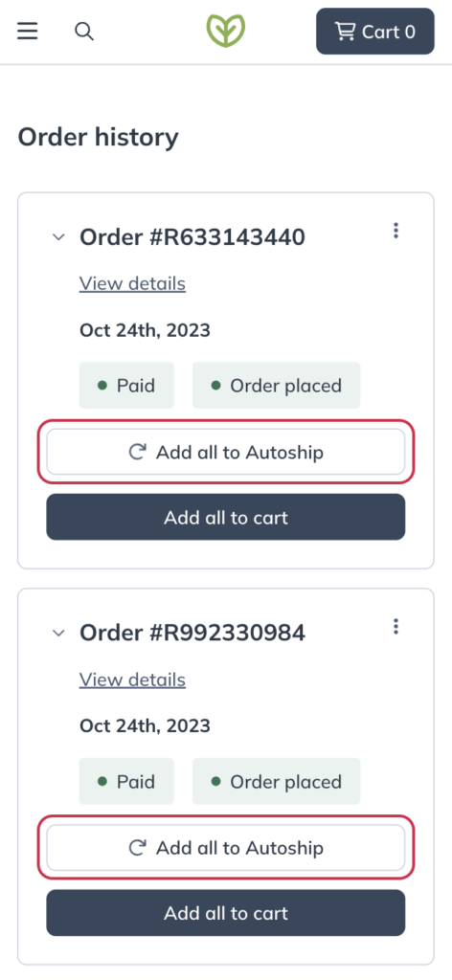Click the Paid status badge on first order
This screenshot has height=980, width=452.
pyautogui.click(x=126, y=385)
